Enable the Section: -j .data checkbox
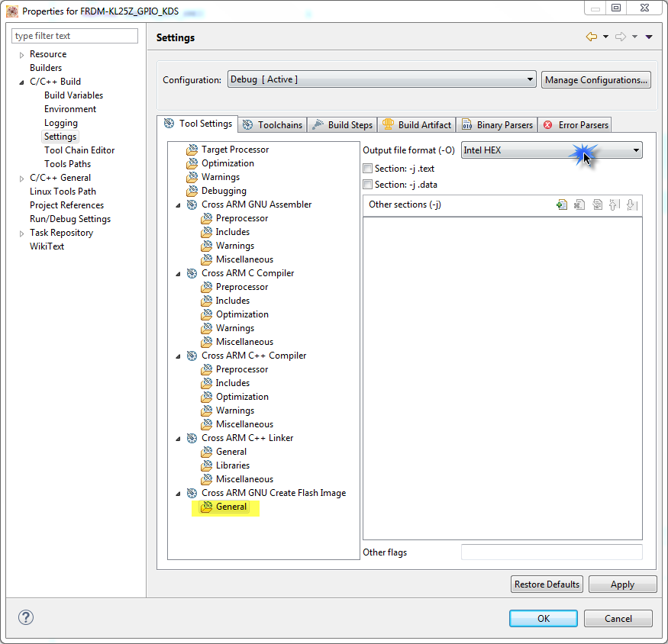The height and width of the screenshot is (644, 668). [368, 185]
